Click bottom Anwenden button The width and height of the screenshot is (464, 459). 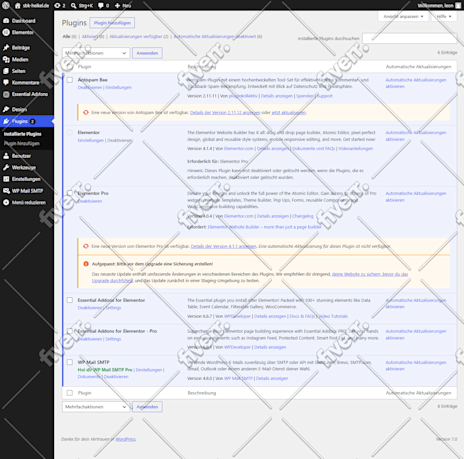pos(147,407)
